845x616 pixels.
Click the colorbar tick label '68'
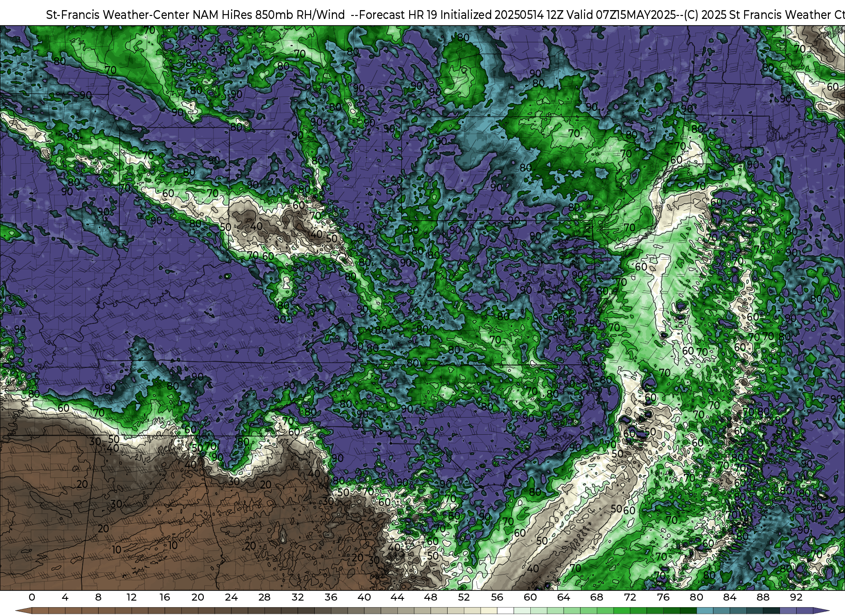(x=597, y=598)
